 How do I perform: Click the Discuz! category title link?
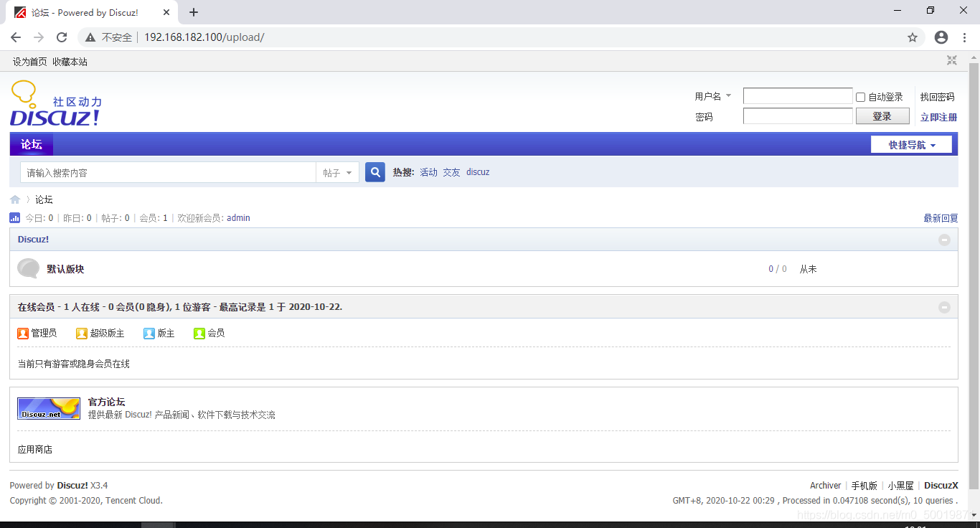(x=33, y=240)
